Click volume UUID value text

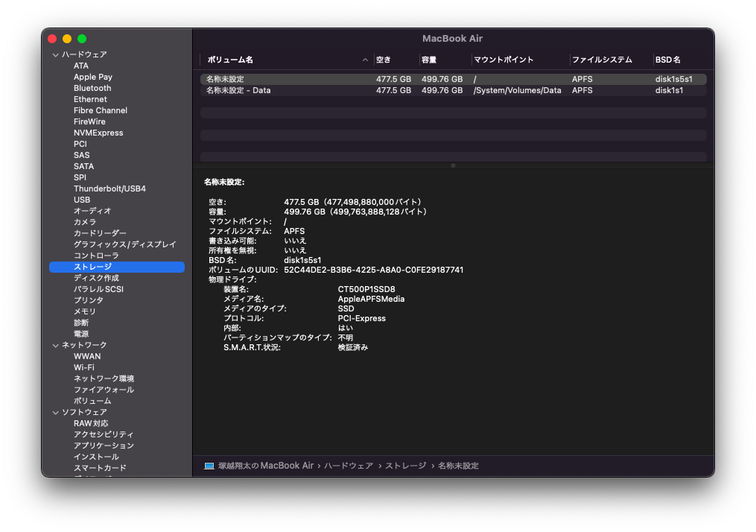[374, 270]
